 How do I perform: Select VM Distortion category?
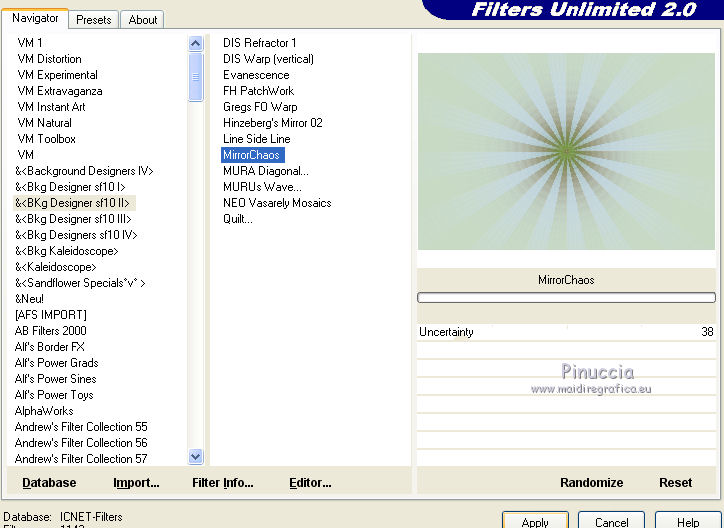coord(49,59)
